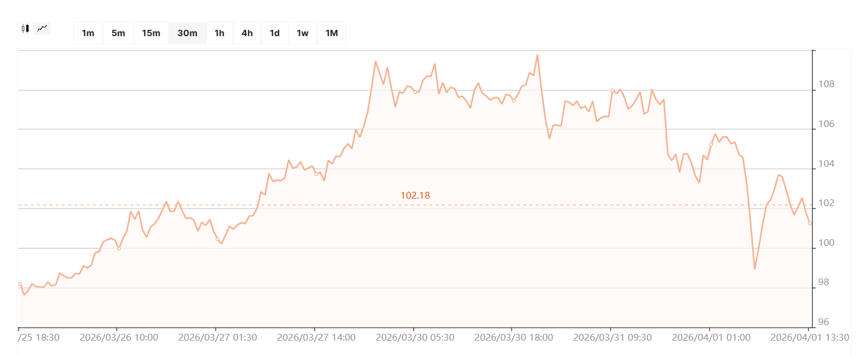Change interval to 1h
The height and width of the screenshot is (355, 868).
219,33
